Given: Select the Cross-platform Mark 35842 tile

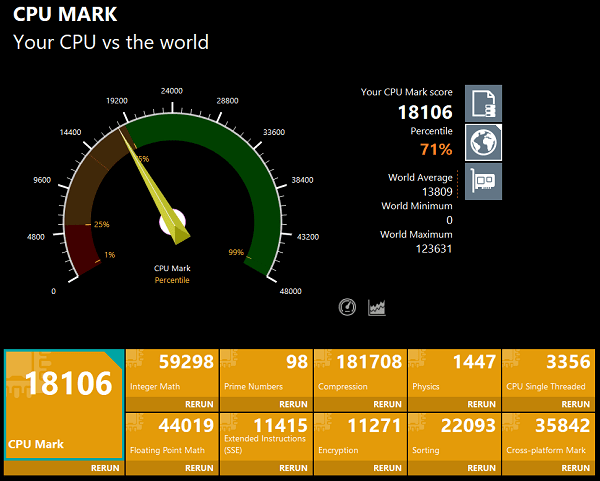Looking at the screenshot, I should tap(549, 437).
